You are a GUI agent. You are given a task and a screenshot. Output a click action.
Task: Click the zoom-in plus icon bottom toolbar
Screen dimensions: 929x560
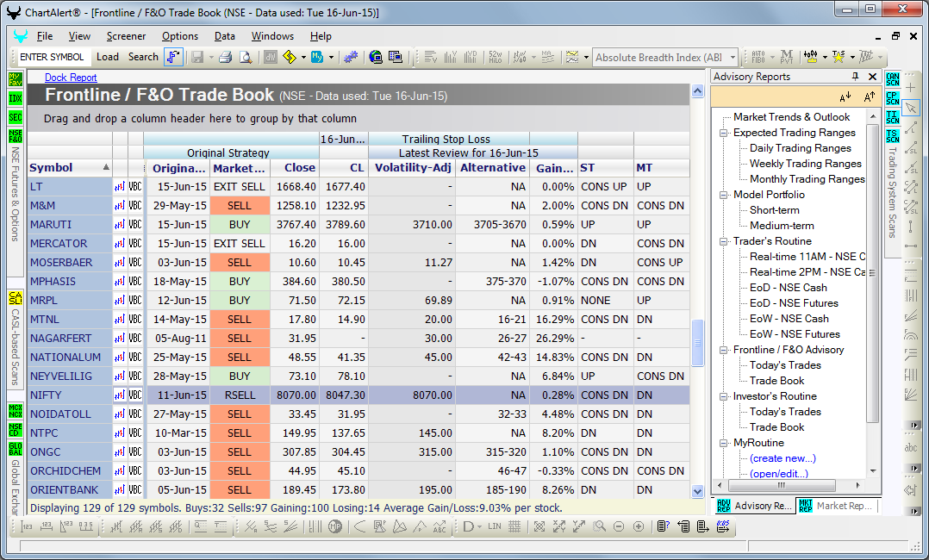coord(639,526)
